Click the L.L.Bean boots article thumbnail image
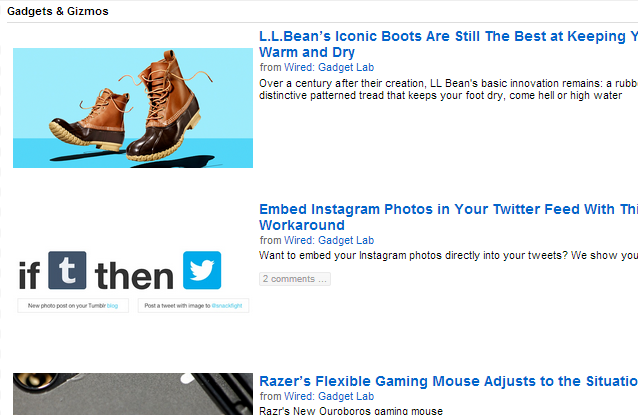This screenshot has height=415, width=638. click(x=133, y=108)
